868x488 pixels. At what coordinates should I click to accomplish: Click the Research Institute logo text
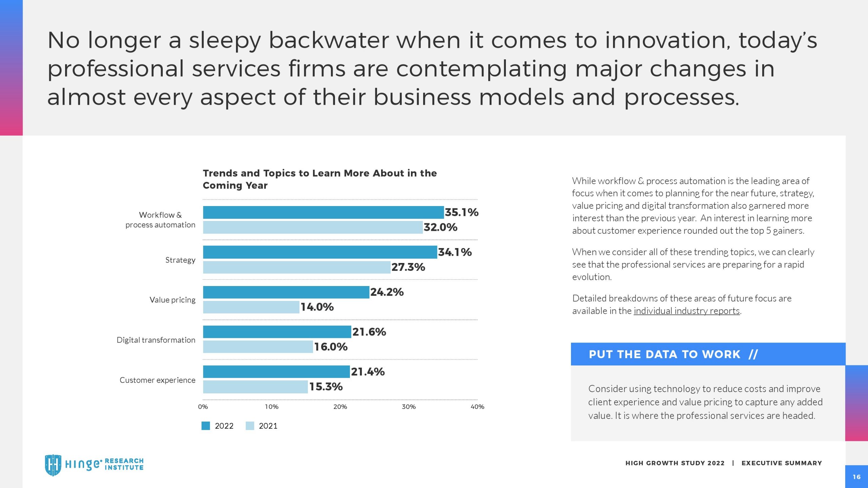click(x=124, y=464)
